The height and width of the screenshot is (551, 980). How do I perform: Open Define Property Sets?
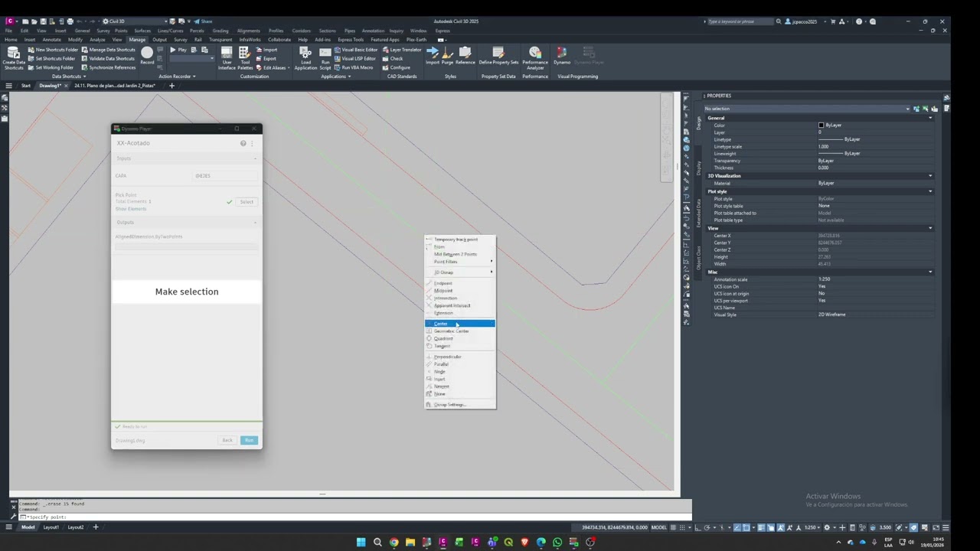(x=498, y=55)
